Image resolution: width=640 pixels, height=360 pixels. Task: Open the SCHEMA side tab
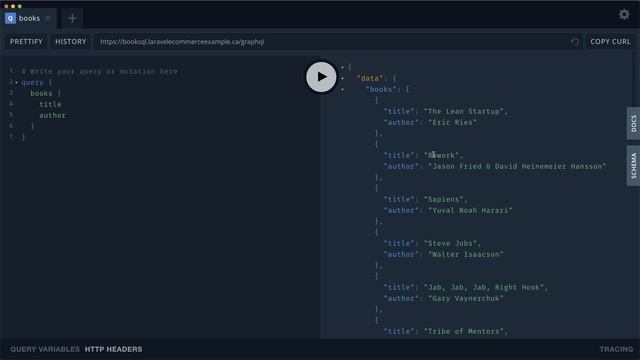tap(633, 166)
